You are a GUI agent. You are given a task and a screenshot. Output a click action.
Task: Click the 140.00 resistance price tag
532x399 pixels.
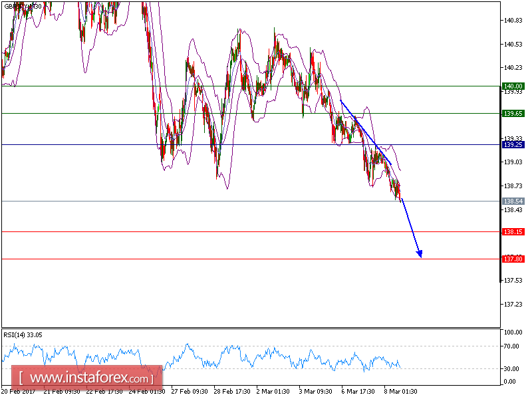(512, 86)
